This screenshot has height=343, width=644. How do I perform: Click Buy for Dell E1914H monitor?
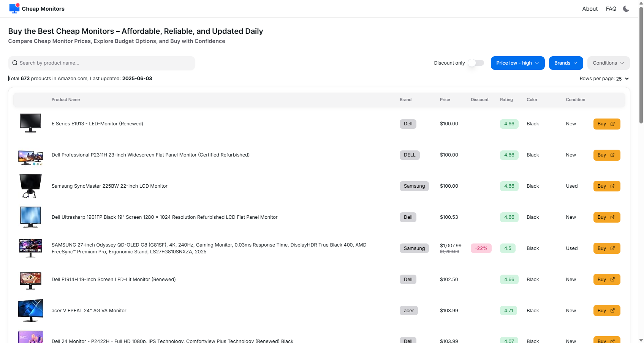point(606,280)
